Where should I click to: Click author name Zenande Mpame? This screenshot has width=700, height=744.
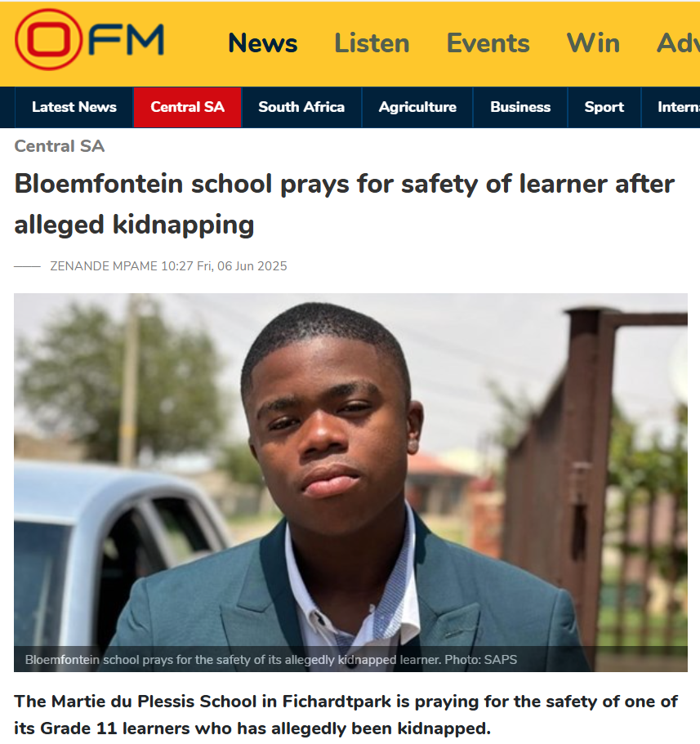104,266
